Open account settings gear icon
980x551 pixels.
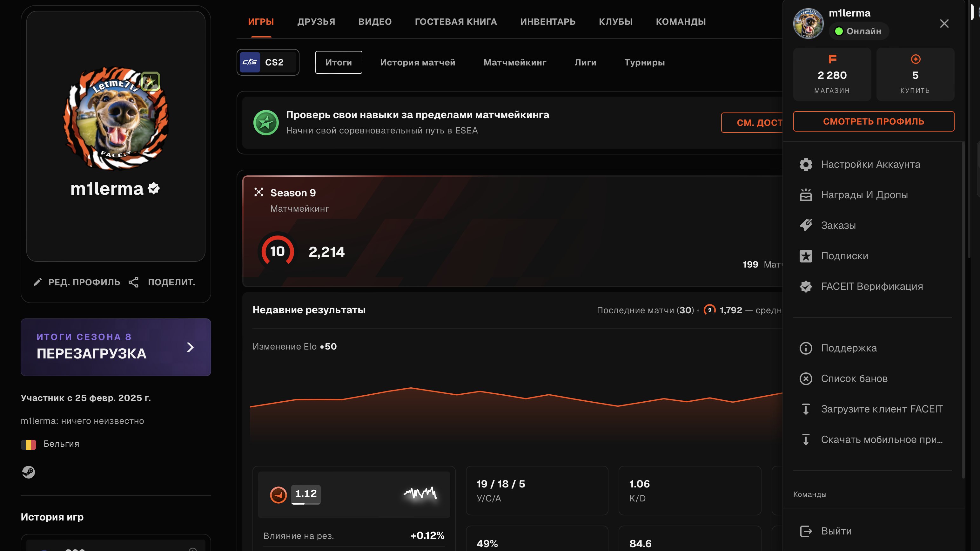coord(805,165)
